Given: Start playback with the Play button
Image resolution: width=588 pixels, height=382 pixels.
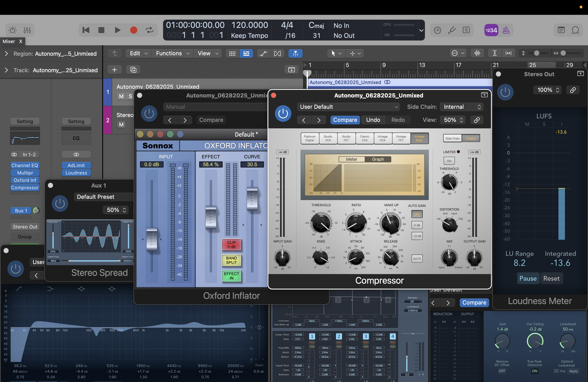Looking at the screenshot, I should tap(118, 30).
